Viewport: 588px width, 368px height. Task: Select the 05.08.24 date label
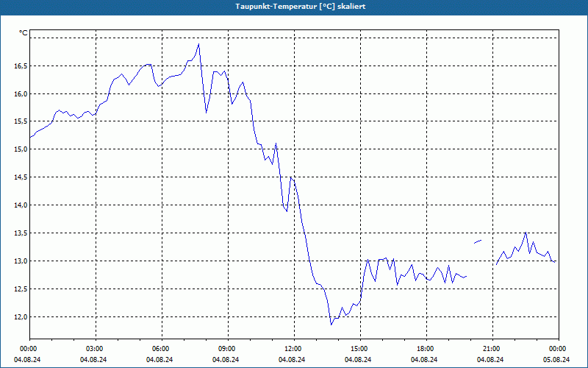pyautogui.click(x=556, y=360)
